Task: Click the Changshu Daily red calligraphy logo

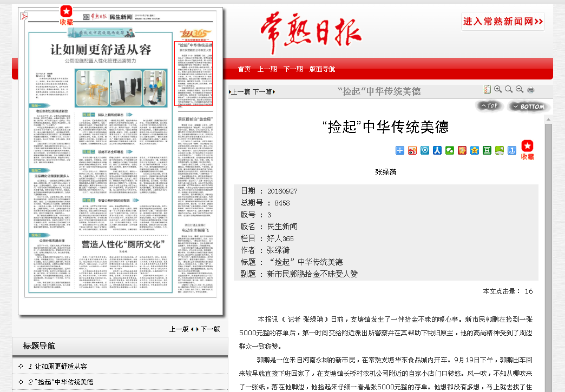Action: 311,32
